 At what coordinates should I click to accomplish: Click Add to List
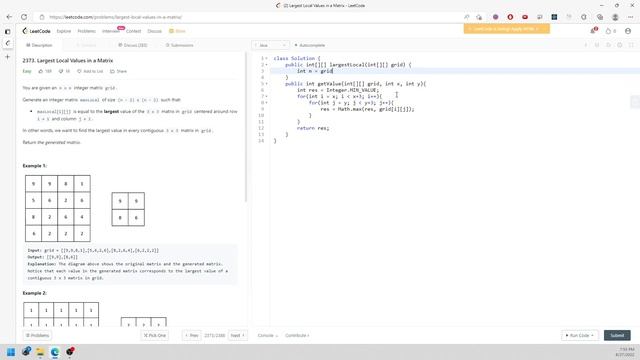(x=90, y=71)
